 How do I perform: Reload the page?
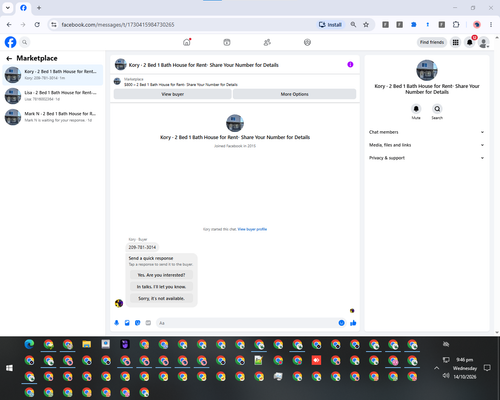pyautogui.click(x=37, y=25)
